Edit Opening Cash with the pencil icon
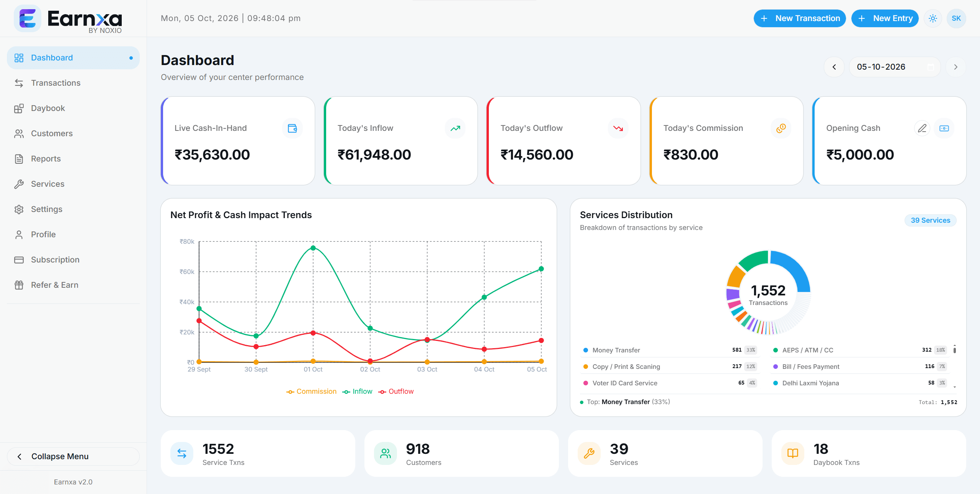The width and height of the screenshot is (980, 494). (x=922, y=128)
